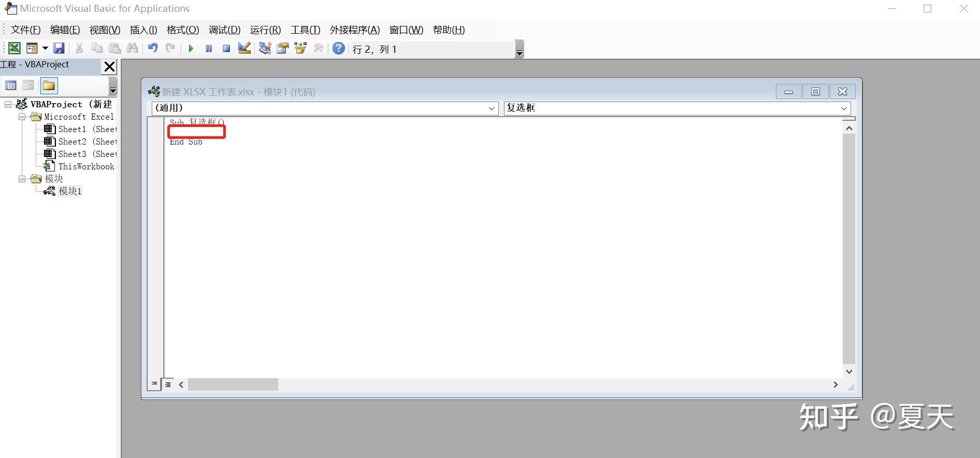The height and width of the screenshot is (458, 980).
Task: Switch to Procedure View button
Action: click(x=154, y=384)
